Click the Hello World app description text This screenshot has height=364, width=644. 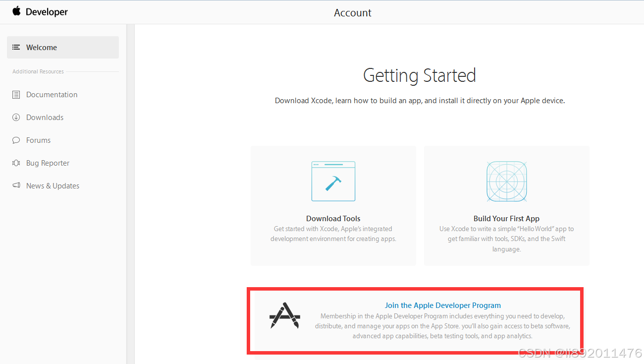pyautogui.click(x=506, y=239)
